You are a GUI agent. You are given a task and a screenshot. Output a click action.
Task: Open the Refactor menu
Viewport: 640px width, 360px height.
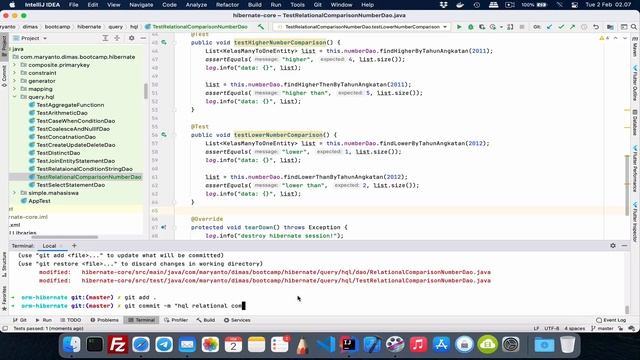coord(227,5)
